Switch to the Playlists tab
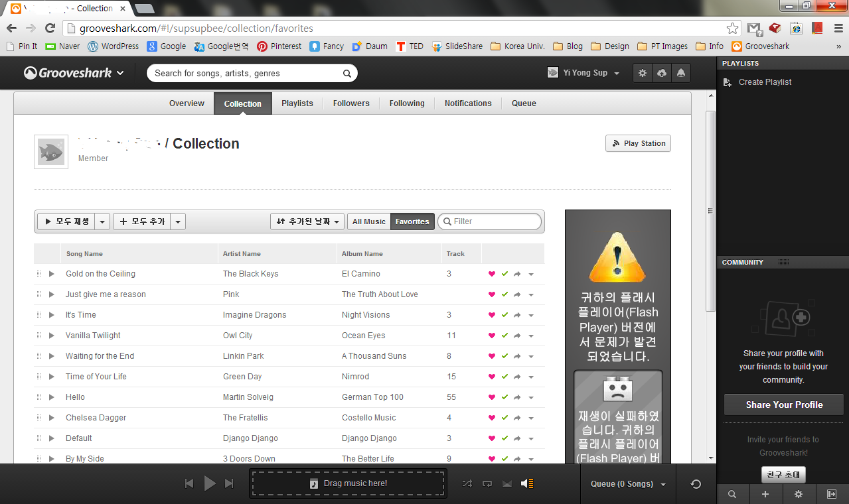Viewport: 849px width, 504px height. tap(297, 103)
